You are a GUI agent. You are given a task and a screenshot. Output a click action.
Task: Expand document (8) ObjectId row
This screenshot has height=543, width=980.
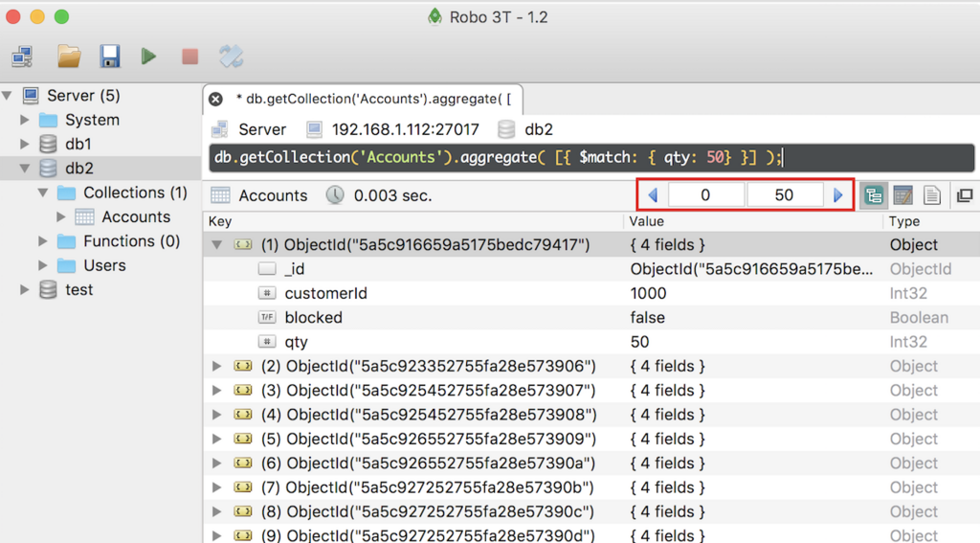pyautogui.click(x=217, y=511)
